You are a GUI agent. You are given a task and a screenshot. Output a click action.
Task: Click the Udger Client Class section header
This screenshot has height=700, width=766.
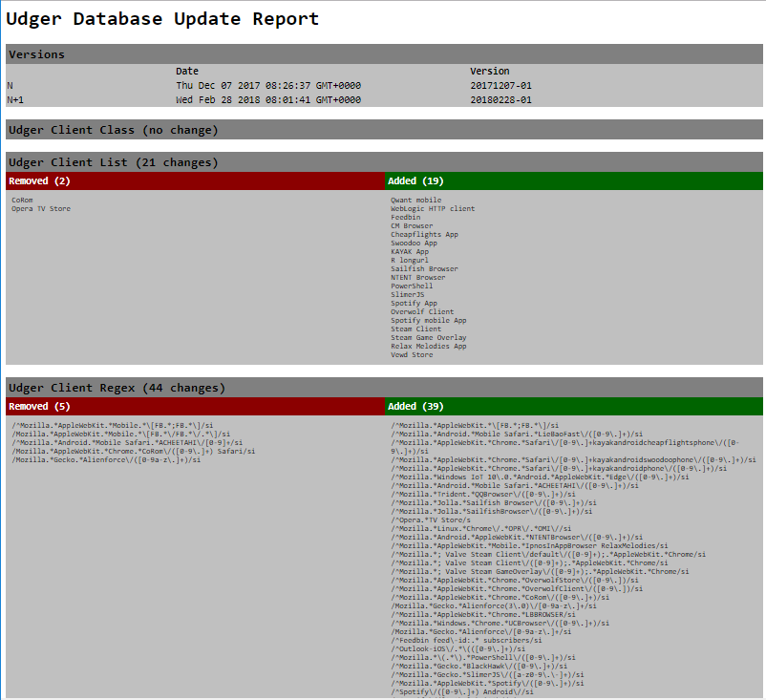click(x=113, y=130)
